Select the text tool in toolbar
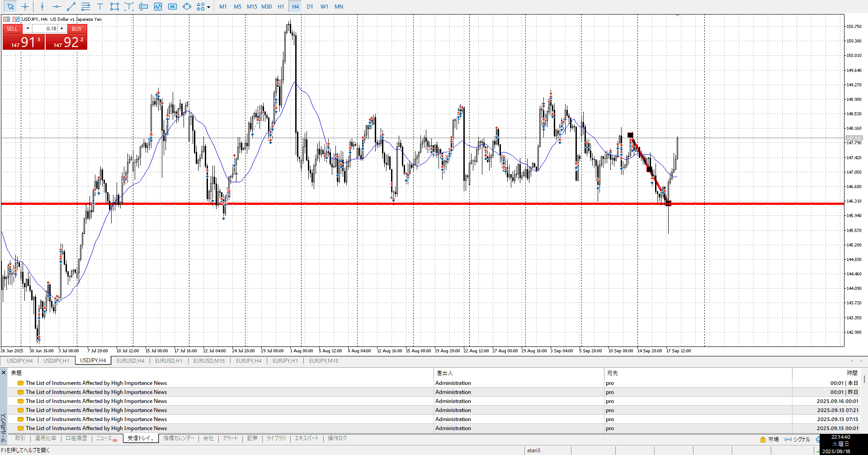Image resolution: width=868 pixels, height=455 pixels. pos(100,7)
